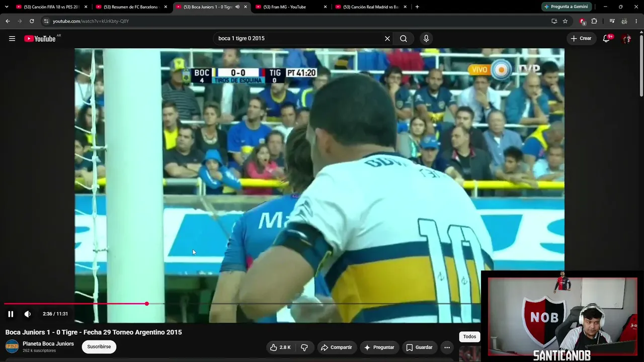Click the 262 k suscriptores text

pos(39,350)
